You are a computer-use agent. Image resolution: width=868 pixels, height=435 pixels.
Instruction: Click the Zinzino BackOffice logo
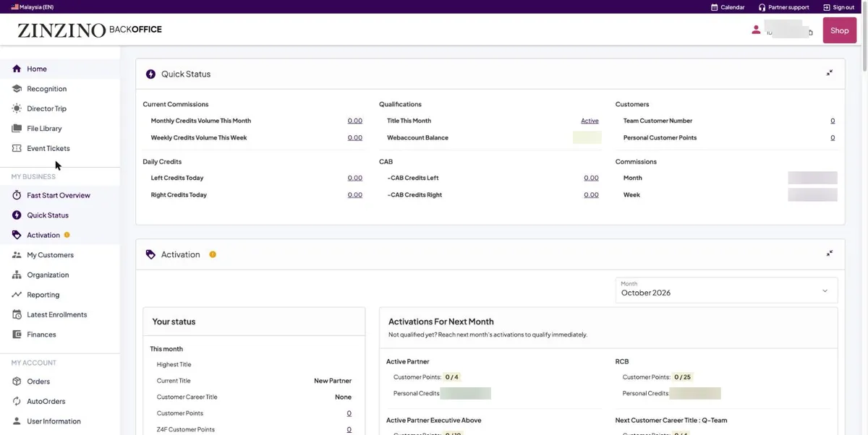(x=90, y=30)
